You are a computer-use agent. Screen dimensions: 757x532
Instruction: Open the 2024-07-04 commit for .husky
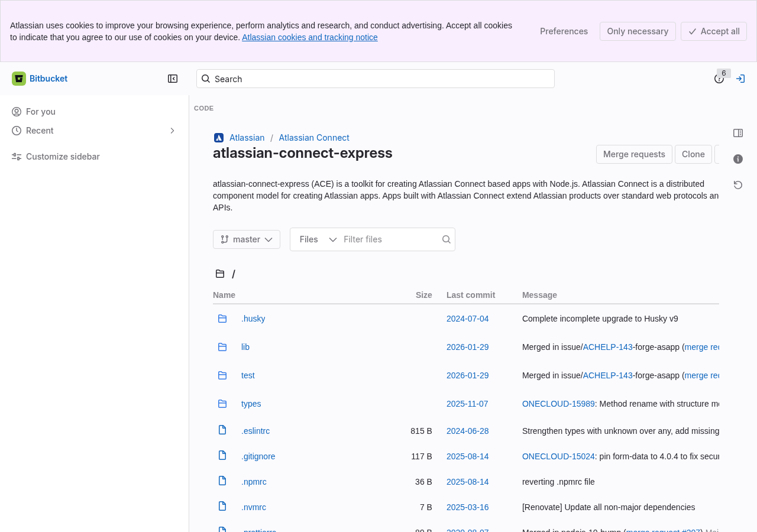click(x=468, y=319)
